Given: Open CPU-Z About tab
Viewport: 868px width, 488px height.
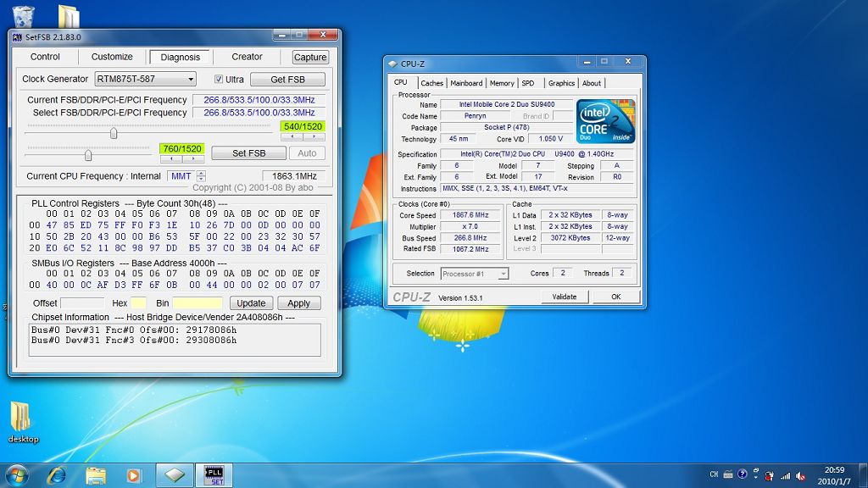Looking at the screenshot, I should [x=591, y=83].
